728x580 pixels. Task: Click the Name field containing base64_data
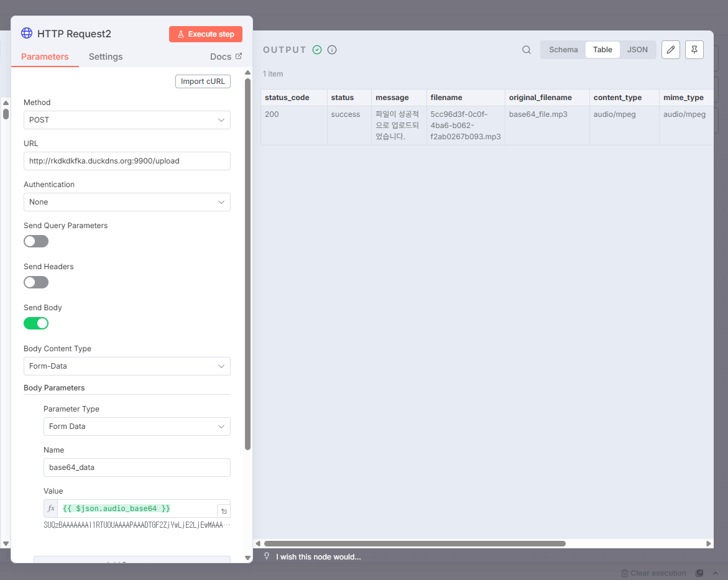137,467
